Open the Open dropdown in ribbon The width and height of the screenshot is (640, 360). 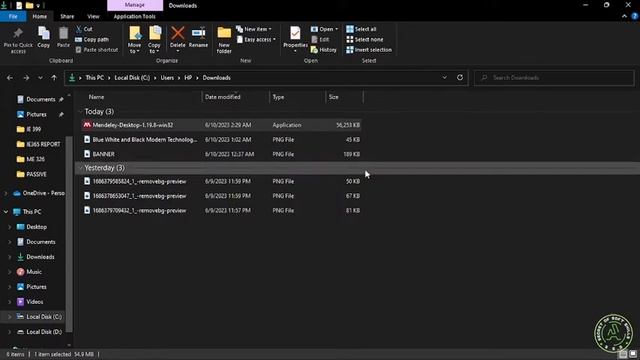324,29
